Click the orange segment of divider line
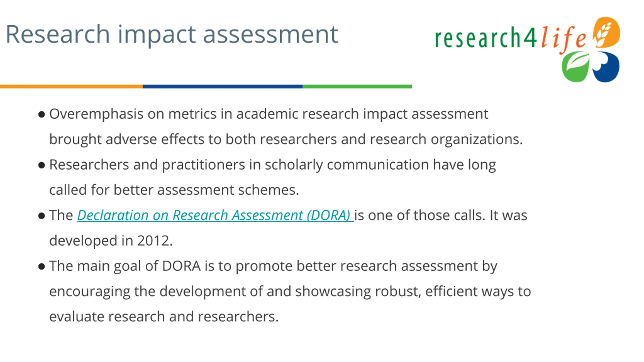 pyautogui.click(x=71, y=86)
